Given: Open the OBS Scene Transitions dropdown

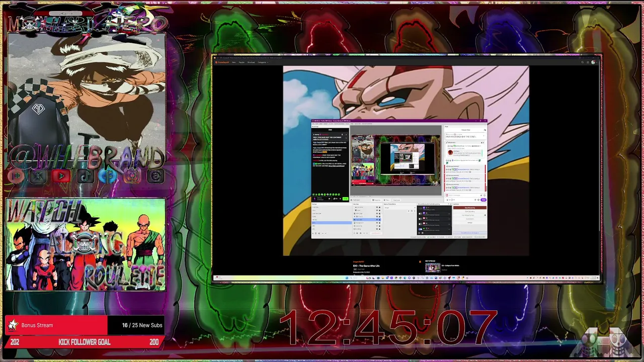Looking at the screenshot, I should (399, 208).
